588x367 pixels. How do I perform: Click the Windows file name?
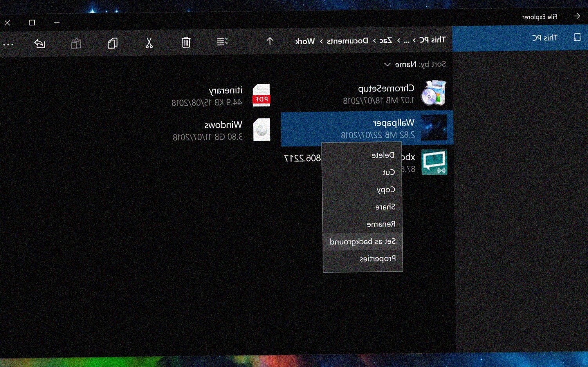pyautogui.click(x=224, y=125)
